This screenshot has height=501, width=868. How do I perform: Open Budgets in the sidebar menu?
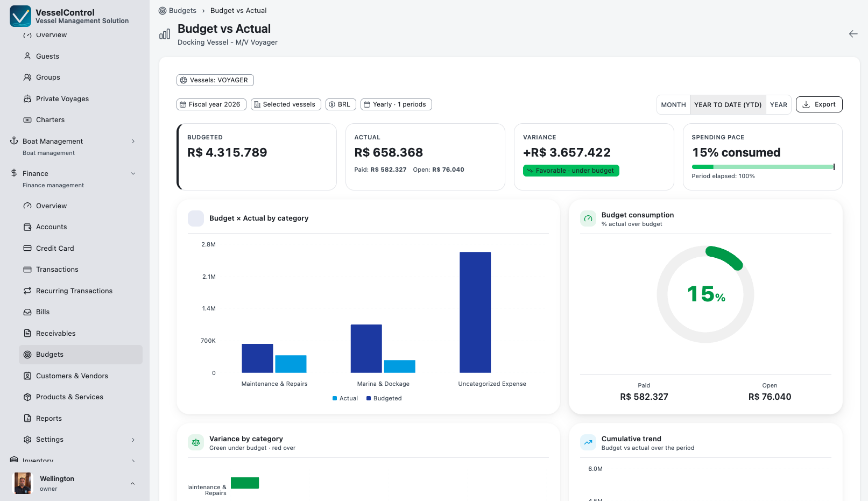click(x=81, y=355)
